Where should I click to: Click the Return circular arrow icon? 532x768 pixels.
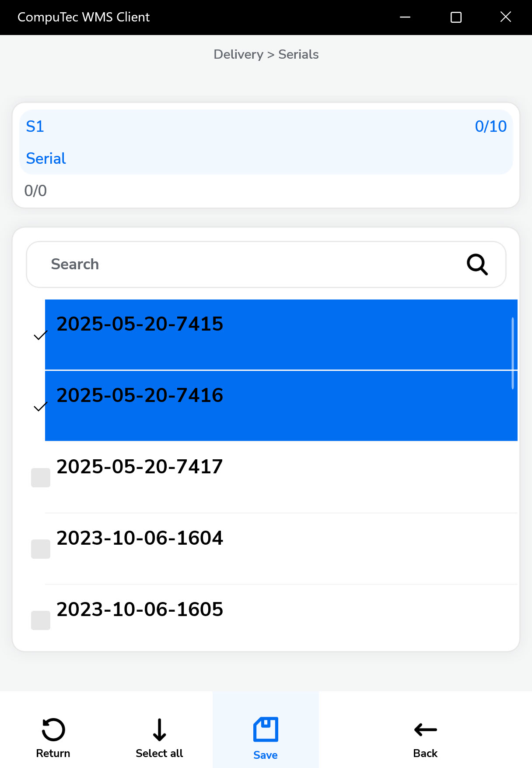tap(53, 729)
